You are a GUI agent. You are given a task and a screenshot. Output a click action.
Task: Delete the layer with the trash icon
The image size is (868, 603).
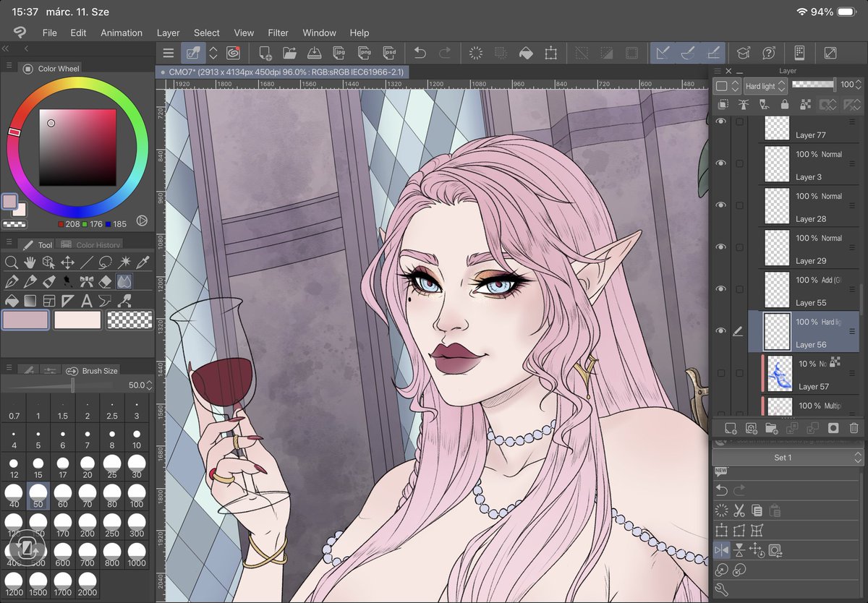(x=854, y=428)
